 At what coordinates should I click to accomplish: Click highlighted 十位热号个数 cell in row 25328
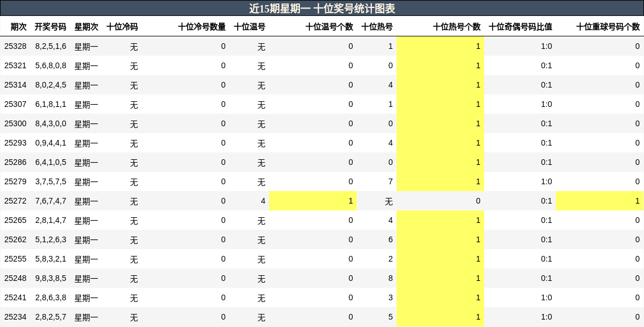(x=440, y=47)
